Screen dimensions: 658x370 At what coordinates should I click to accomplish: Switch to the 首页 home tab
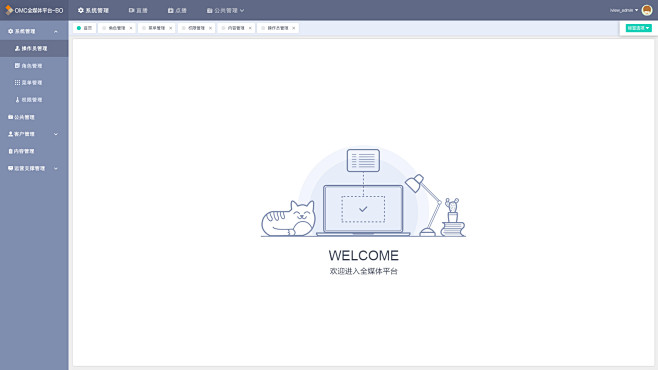point(85,28)
